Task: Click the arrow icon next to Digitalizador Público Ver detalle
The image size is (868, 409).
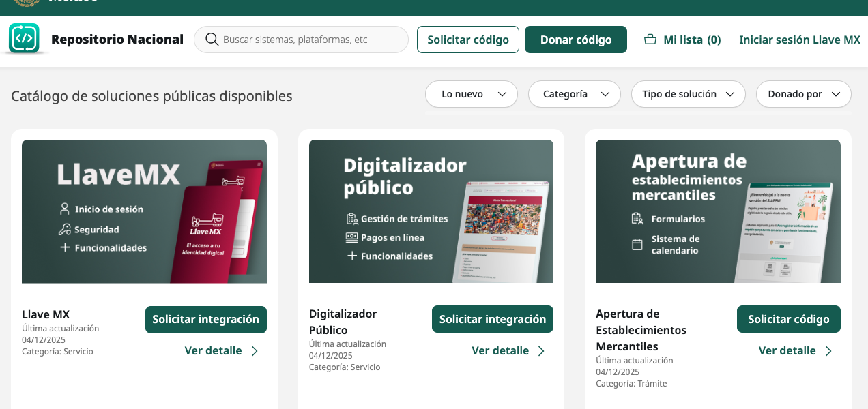Action: [541, 351]
